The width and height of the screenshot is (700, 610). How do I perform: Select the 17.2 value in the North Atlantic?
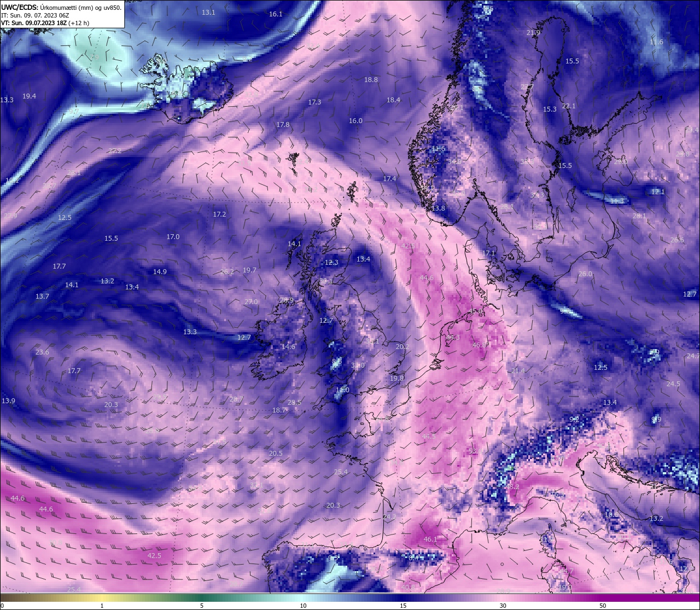coord(219,214)
